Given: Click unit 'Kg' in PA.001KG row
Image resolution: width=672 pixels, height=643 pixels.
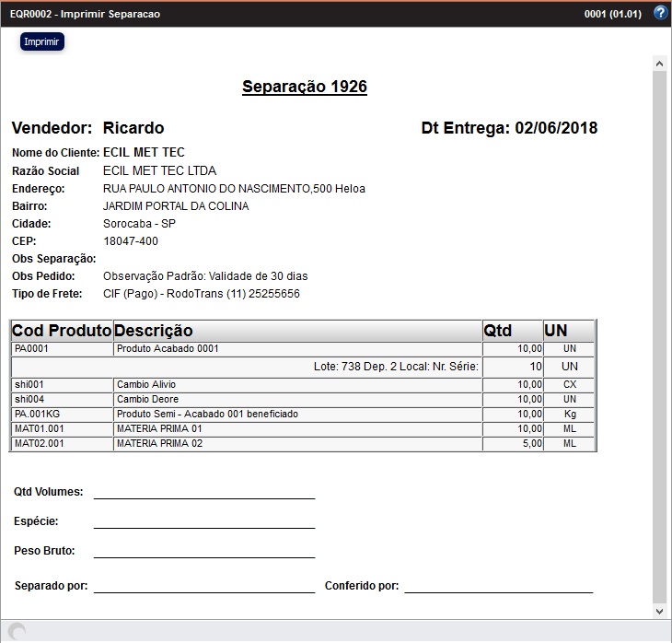Looking at the screenshot, I should (x=570, y=414).
